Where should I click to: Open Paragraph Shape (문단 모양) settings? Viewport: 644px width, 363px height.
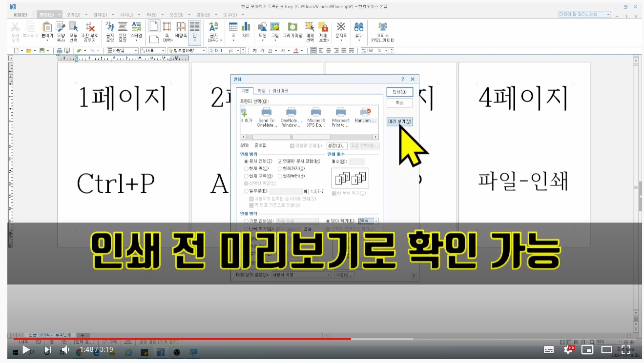click(123, 32)
